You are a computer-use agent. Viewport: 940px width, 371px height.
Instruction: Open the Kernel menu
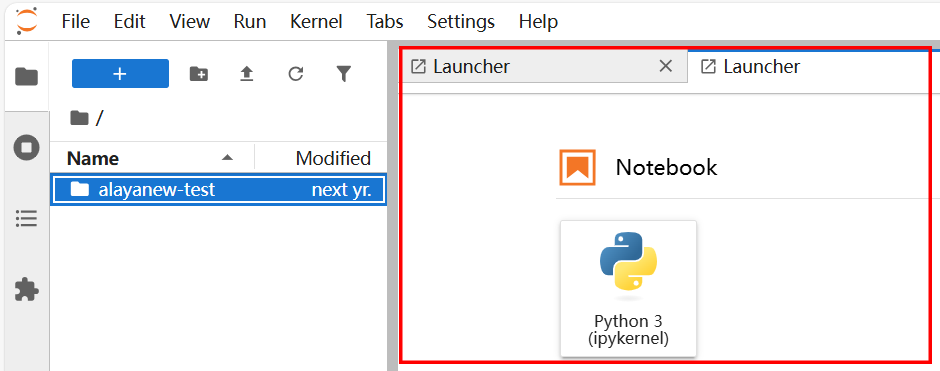316,22
